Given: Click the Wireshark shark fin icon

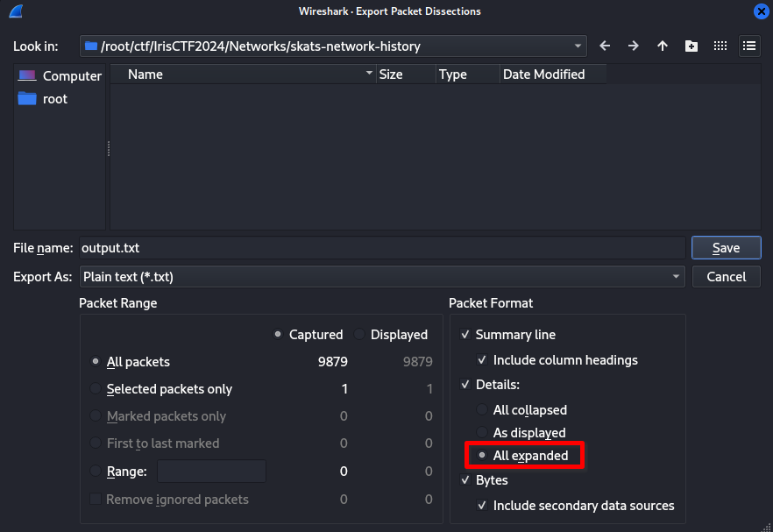Looking at the screenshot, I should [16, 11].
